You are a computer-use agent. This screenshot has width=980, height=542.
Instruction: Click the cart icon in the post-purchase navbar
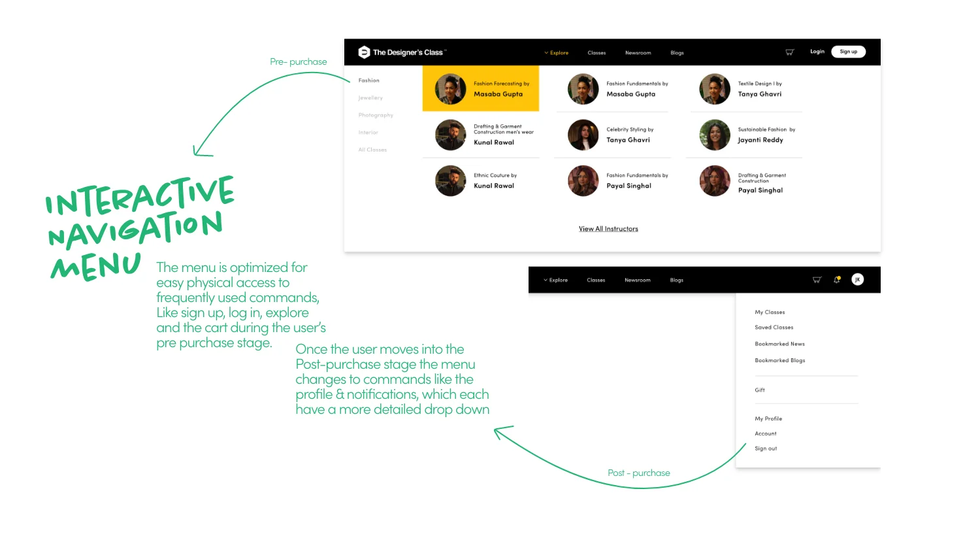click(x=817, y=279)
